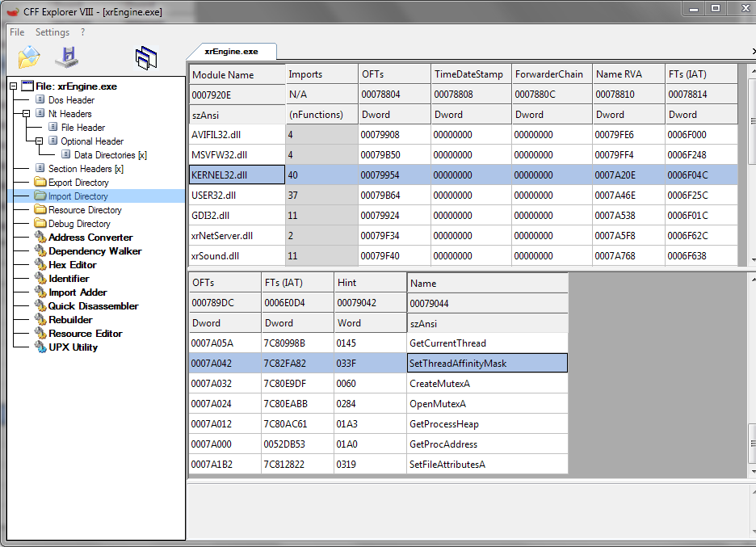Collapse the Nt Headers tree node
Screen dimensions: 756x547
pyautogui.click(x=27, y=114)
